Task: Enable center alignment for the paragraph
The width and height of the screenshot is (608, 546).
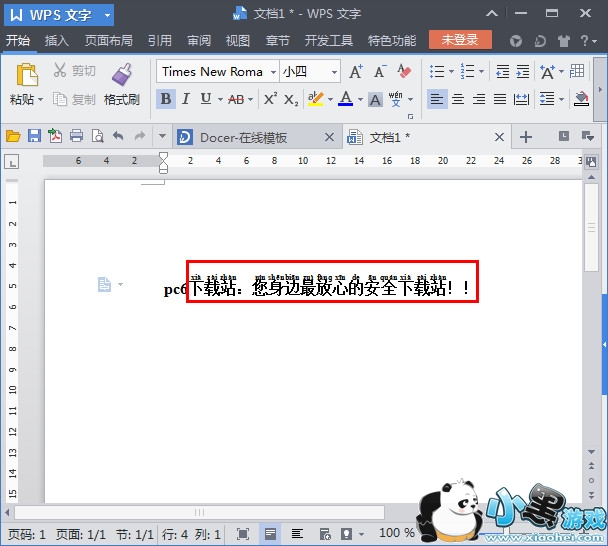Action: click(x=458, y=99)
